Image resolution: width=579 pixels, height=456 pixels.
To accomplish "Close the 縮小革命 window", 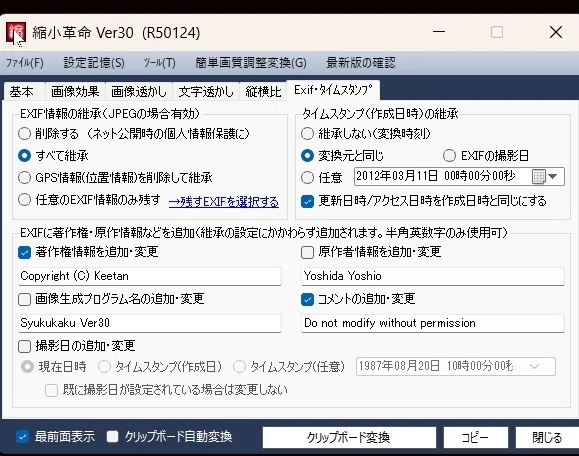I will coord(556,32).
